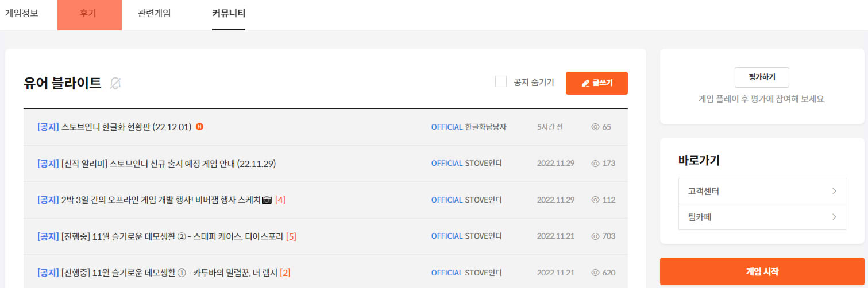
Task: Click the camera icon in 비버잼 post title
Action: coord(267,200)
